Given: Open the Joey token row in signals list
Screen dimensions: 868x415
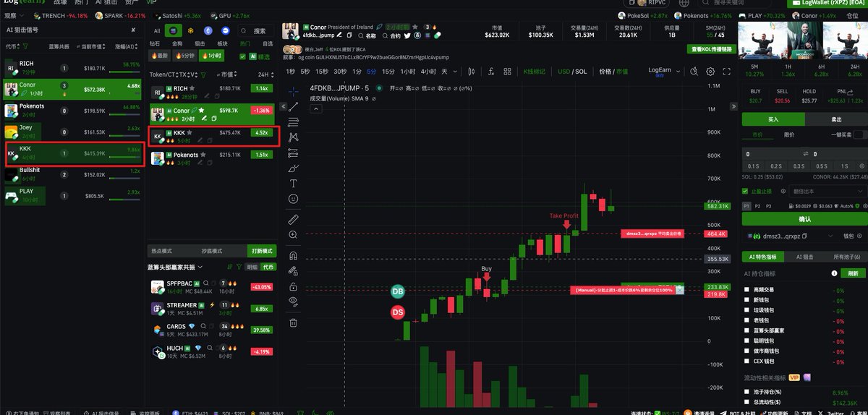Looking at the screenshot, I should tap(72, 132).
